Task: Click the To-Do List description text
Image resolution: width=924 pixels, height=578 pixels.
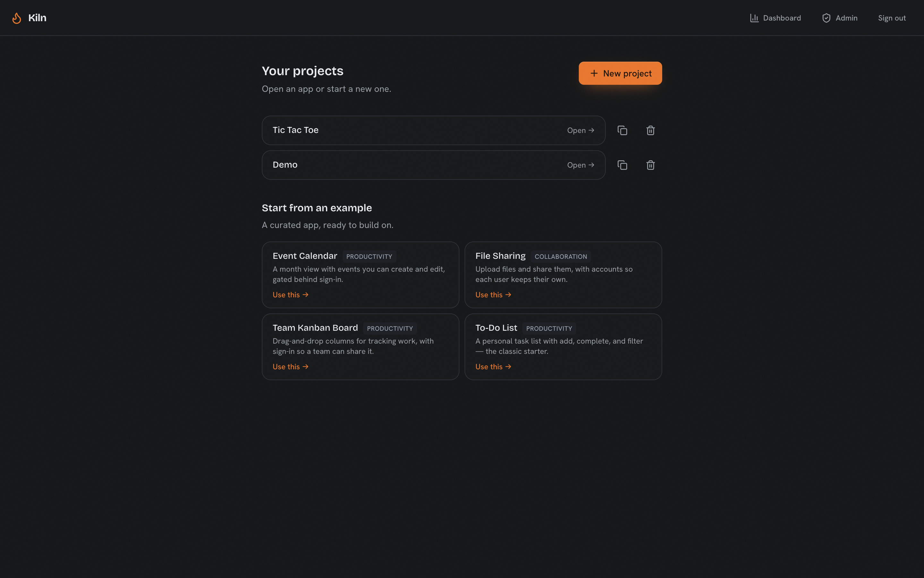Action: (559, 346)
